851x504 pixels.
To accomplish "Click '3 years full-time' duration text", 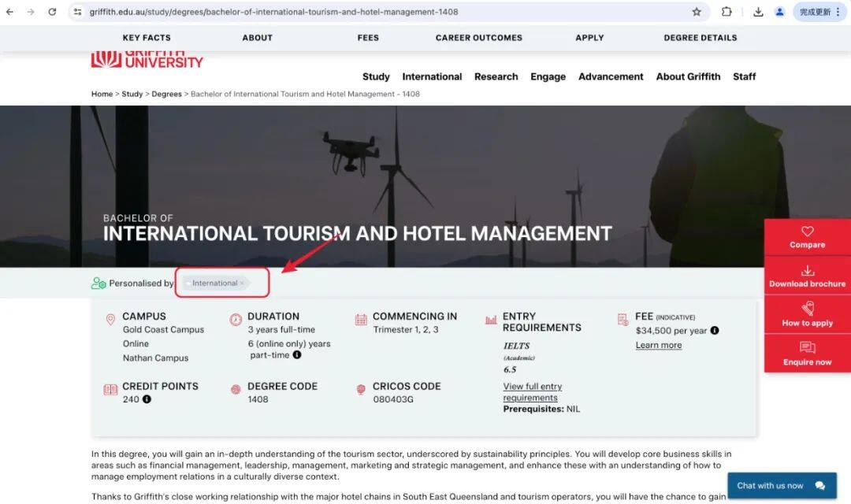I will point(281,329).
